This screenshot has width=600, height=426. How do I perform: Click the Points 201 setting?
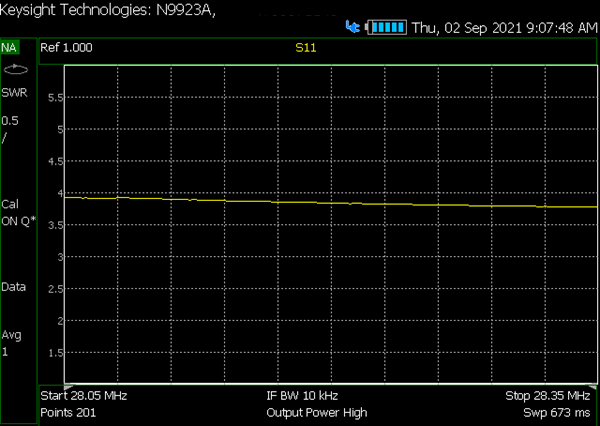[68, 413]
